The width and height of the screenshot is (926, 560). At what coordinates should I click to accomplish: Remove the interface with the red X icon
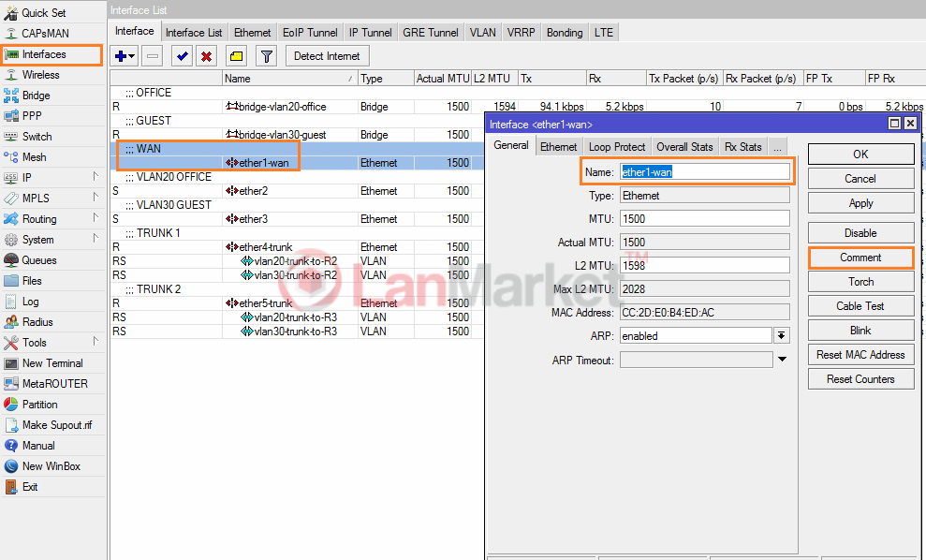pyautogui.click(x=207, y=55)
